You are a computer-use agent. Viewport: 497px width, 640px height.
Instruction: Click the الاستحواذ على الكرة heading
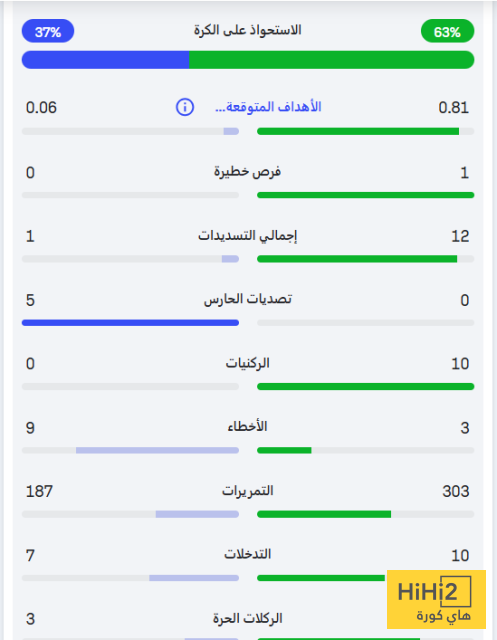[x=247, y=30]
